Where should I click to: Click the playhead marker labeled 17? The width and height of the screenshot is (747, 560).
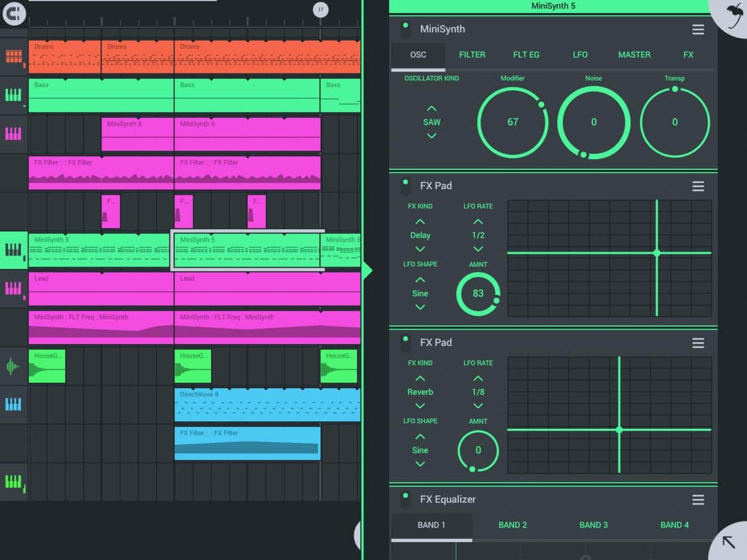point(321,9)
